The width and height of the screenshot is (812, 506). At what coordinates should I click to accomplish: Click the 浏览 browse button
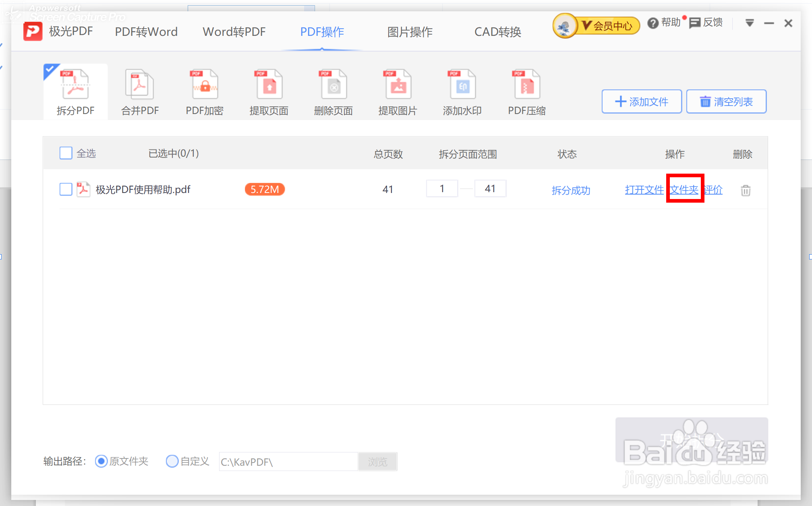click(377, 462)
